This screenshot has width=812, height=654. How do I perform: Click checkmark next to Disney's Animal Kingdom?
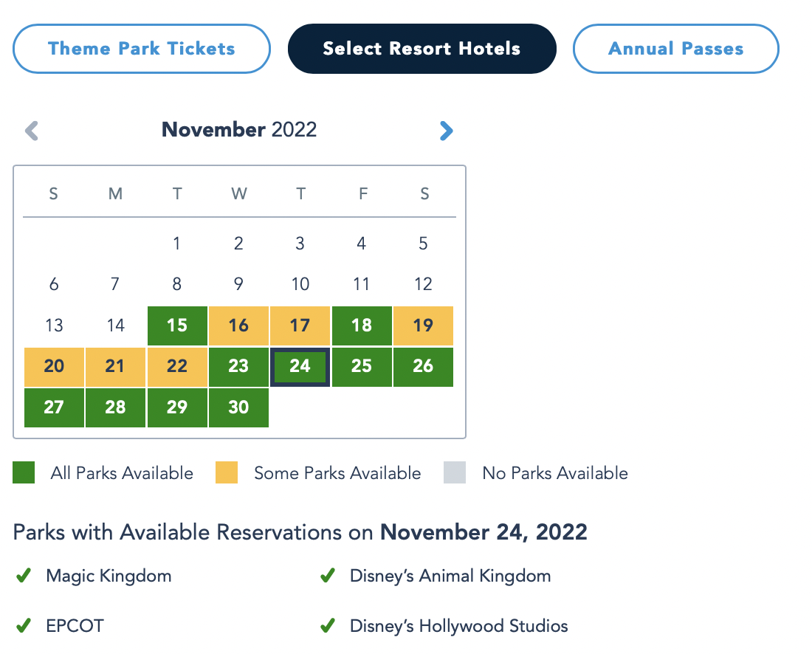pos(328,576)
